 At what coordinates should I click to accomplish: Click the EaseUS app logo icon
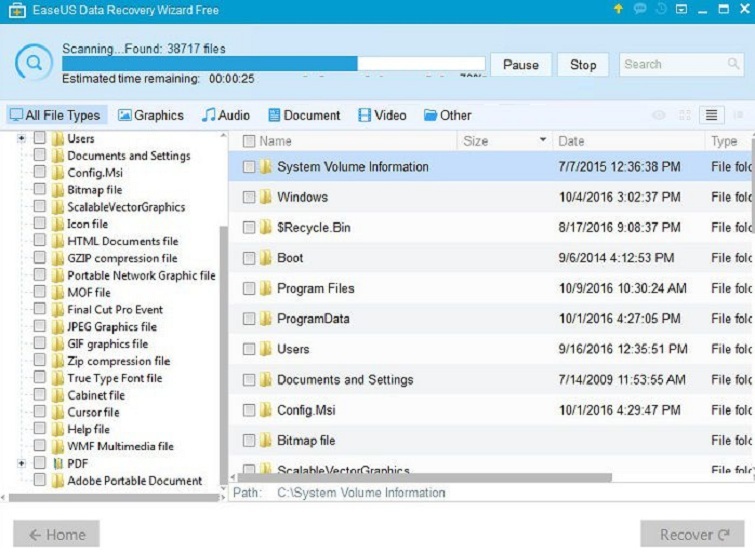click(x=17, y=10)
